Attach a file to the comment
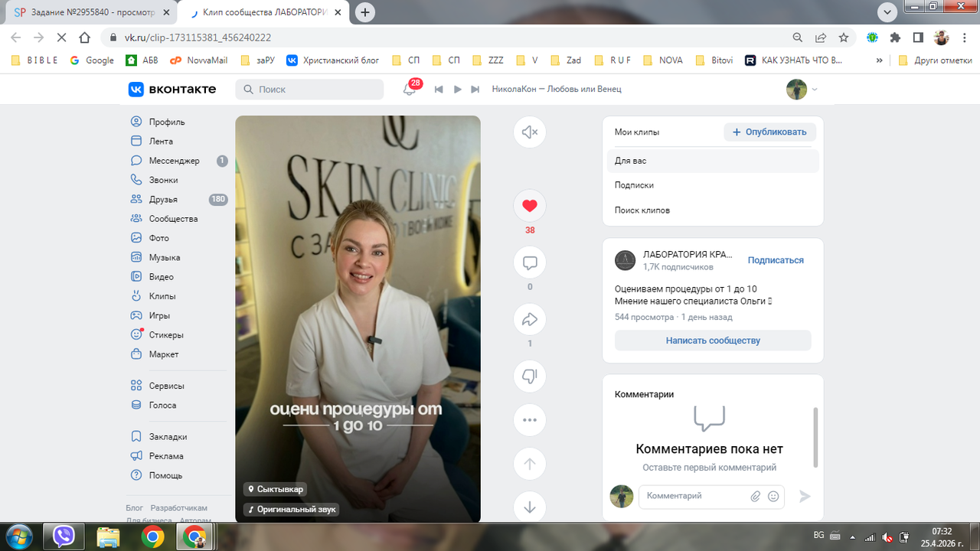 (756, 496)
